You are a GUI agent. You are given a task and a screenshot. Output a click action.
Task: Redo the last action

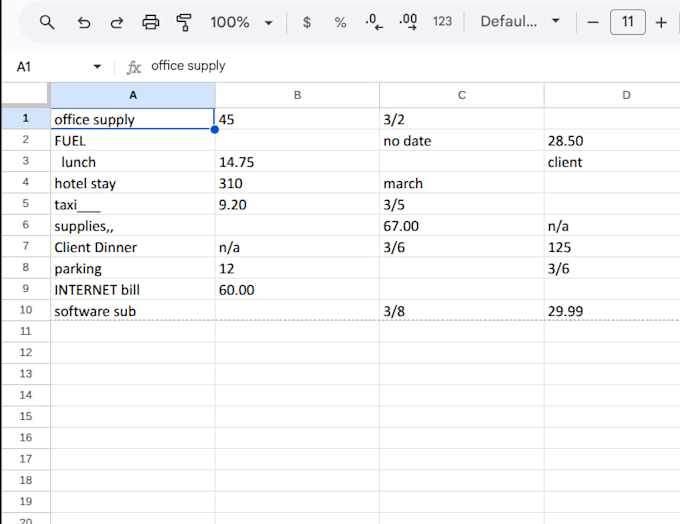click(117, 22)
